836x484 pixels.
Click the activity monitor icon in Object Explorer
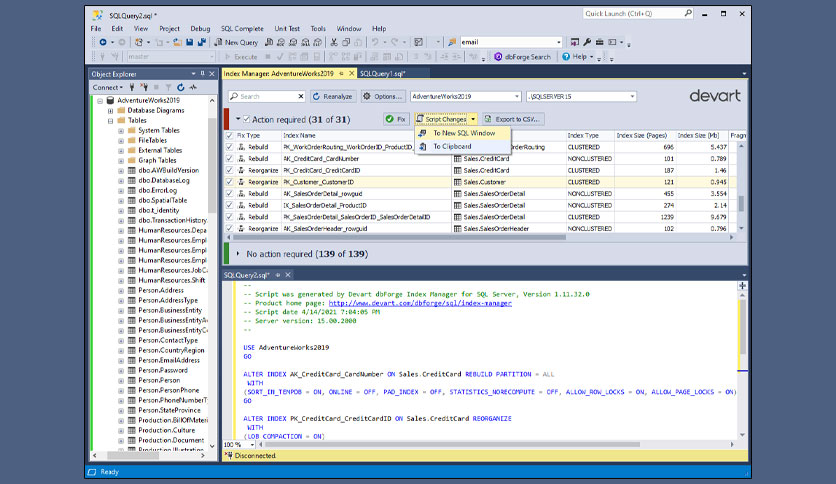tap(193, 87)
